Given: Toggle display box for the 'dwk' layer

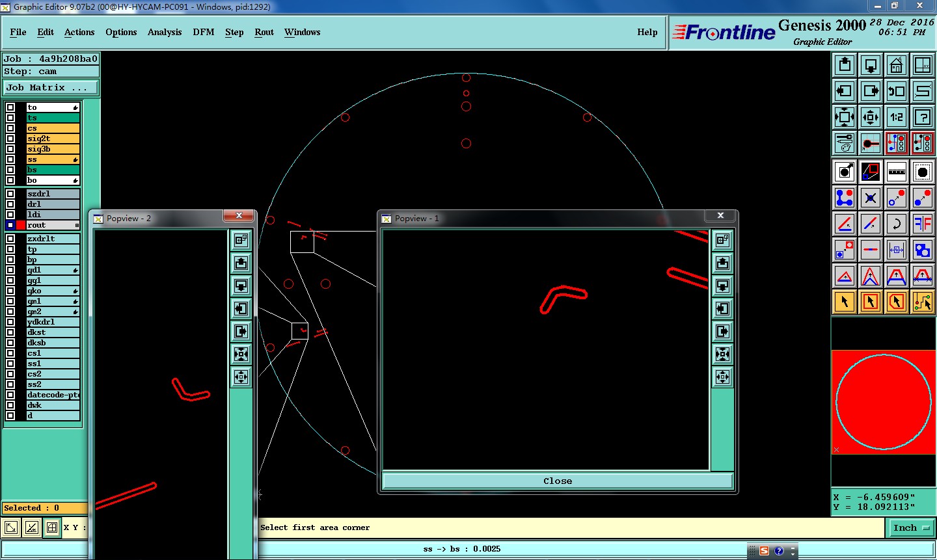Looking at the screenshot, I should [x=10, y=405].
